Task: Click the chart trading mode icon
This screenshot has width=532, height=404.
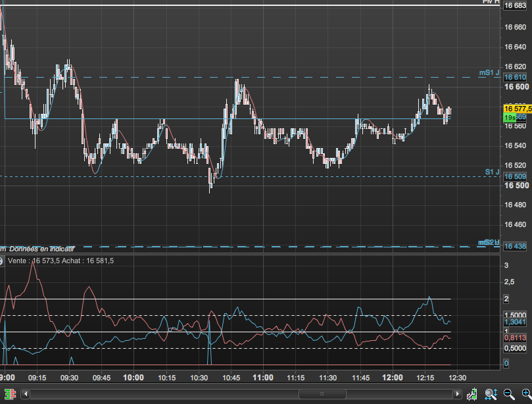Action: point(472,394)
